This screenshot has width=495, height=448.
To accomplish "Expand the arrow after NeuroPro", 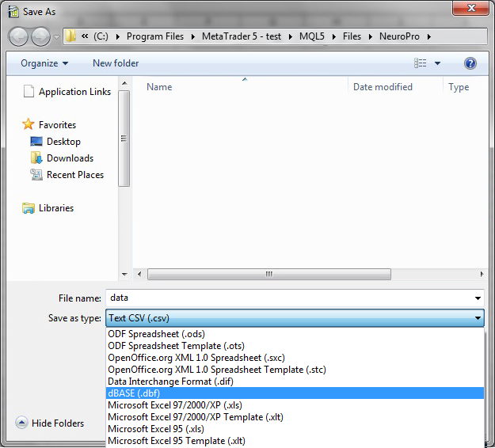I will click(x=429, y=37).
